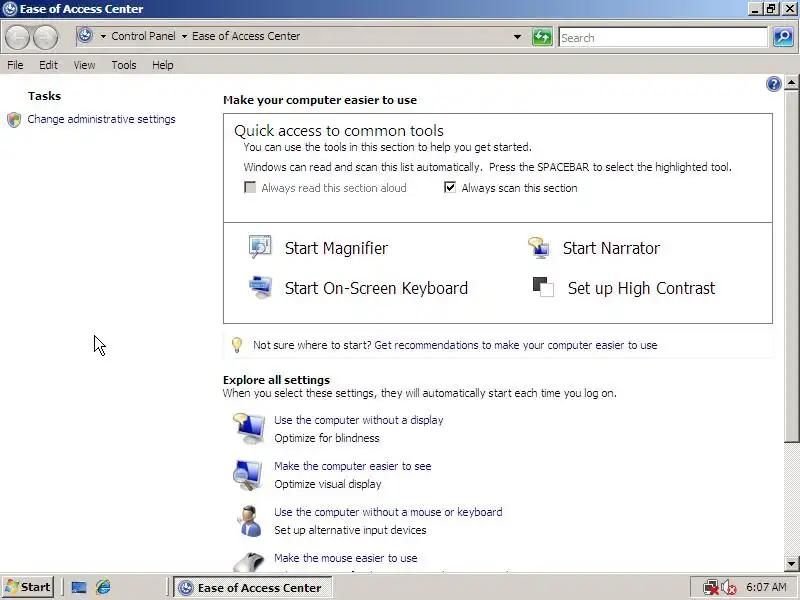Click the mouse icon beside 'Make the mouse easier to use'

click(248, 562)
